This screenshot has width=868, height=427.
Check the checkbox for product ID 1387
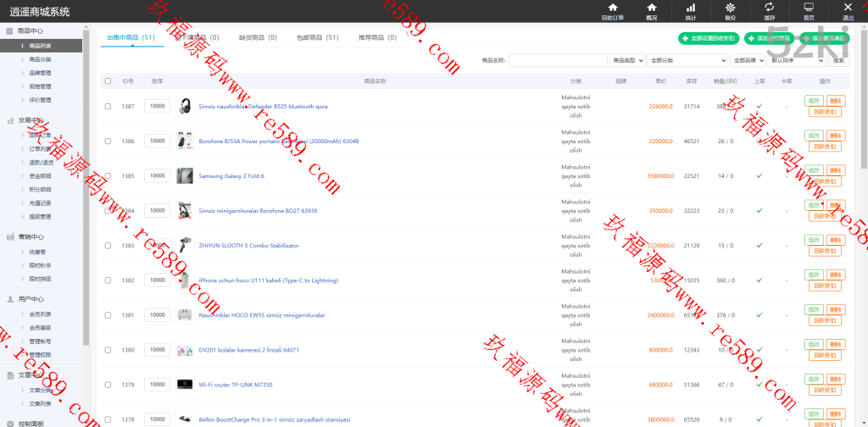[108, 107]
